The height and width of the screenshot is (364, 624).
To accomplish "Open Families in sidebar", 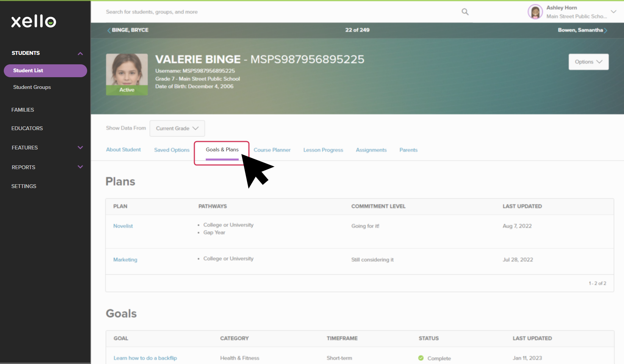I will click(x=23, y=110).
